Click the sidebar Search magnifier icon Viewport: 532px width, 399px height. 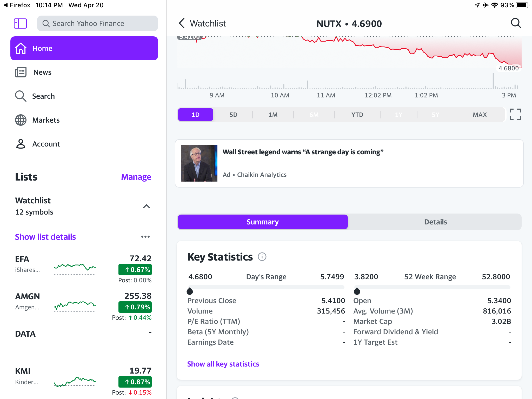[21, 96]
